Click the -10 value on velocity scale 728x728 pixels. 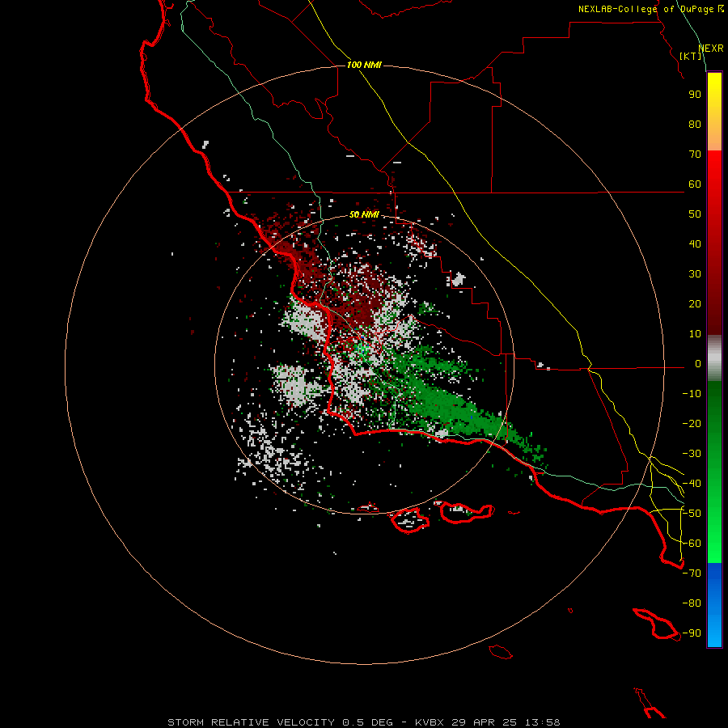[692, 394]
